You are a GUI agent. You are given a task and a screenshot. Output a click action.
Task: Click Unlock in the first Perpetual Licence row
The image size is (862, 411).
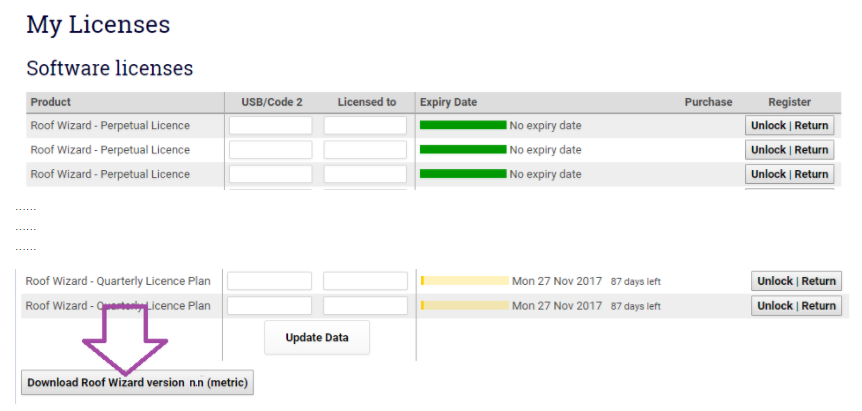[x=769, y=125]
